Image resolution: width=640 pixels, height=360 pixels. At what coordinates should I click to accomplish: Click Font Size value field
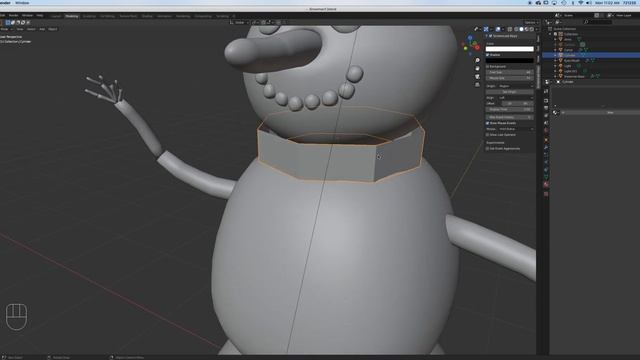click(x=509, y=72)
